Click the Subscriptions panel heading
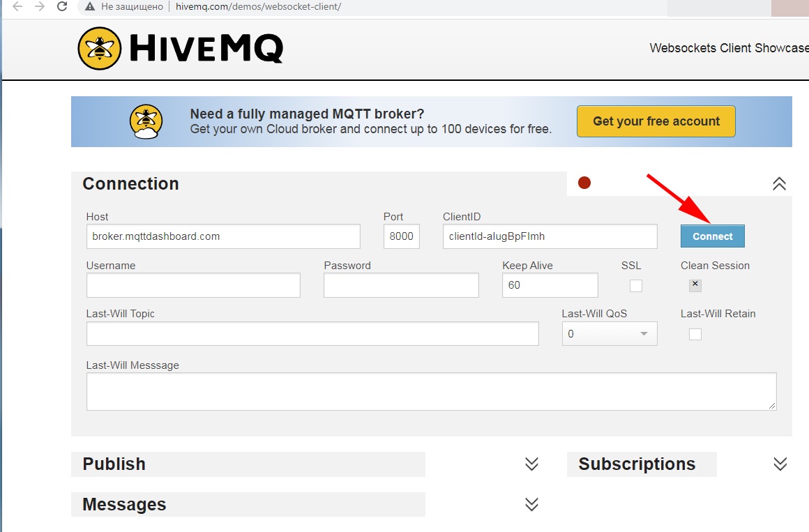 [637, 464]
